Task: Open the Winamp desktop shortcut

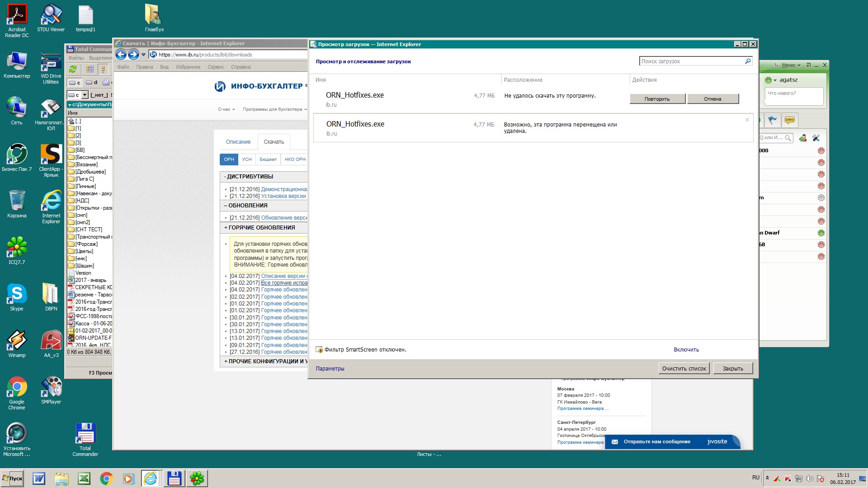Action: 17,343
